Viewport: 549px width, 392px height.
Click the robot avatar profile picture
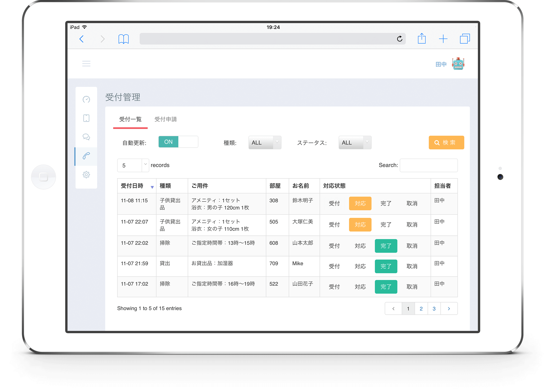pos(458,64)
